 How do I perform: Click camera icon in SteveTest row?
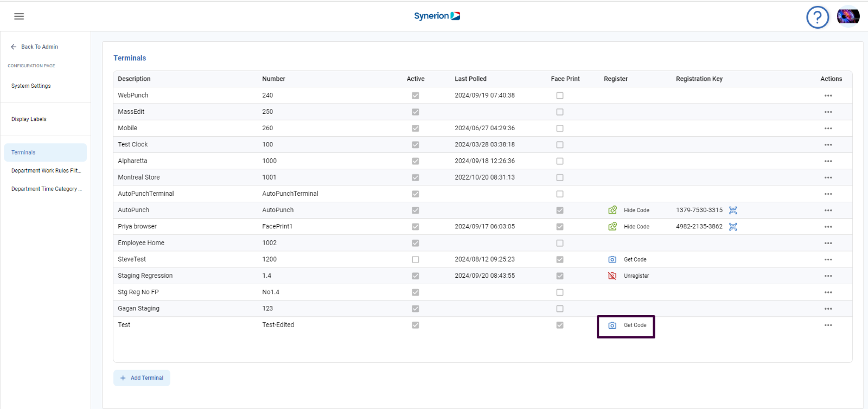(x=612, y=259)
